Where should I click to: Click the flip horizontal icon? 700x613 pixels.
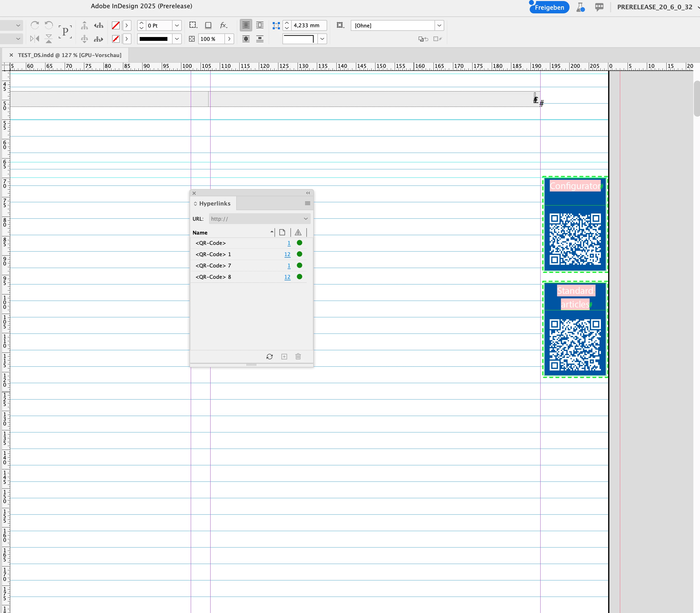pyautogui.click(x=35, y=39)
